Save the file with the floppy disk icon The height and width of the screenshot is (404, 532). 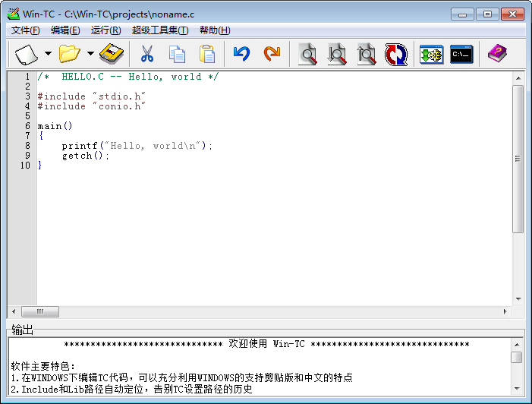pyautogui.click(x=112, y=54)
